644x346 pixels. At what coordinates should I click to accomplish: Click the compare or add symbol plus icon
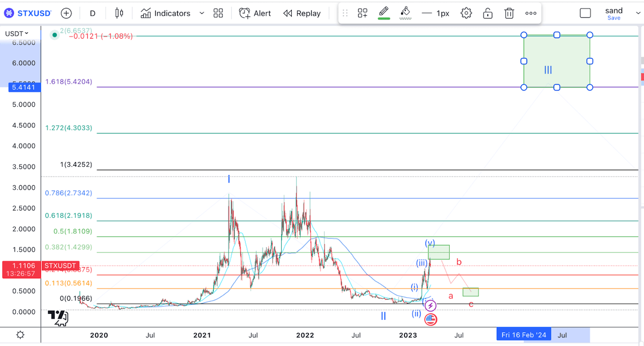tap(66, 13)
